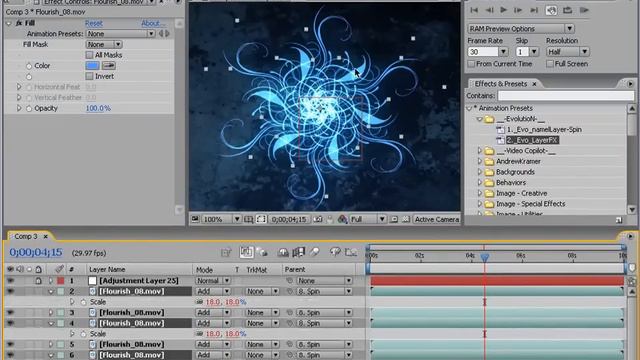The image size is (640, 360).
Task: Toggle the transparency grid icon in viewer
Action: point(406,219)
